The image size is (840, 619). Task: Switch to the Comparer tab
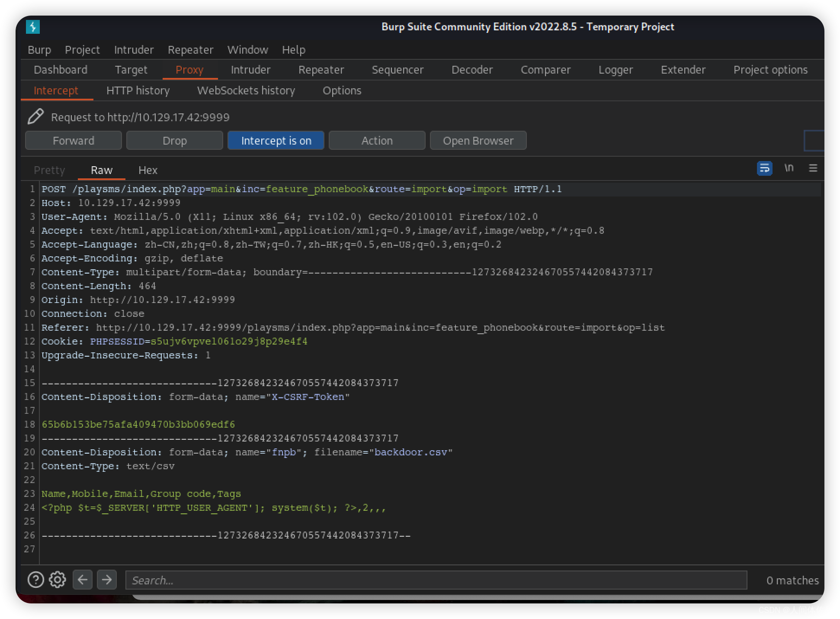pyautogui.click(x=545, y=70)
